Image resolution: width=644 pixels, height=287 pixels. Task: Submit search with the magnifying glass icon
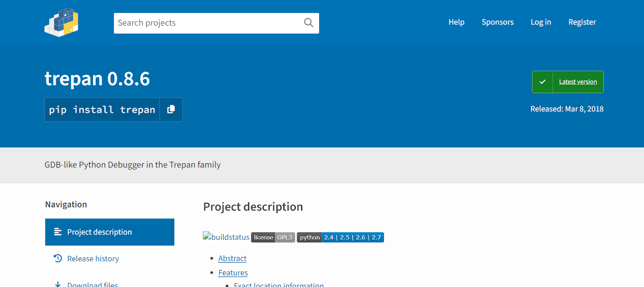(309, 23)
